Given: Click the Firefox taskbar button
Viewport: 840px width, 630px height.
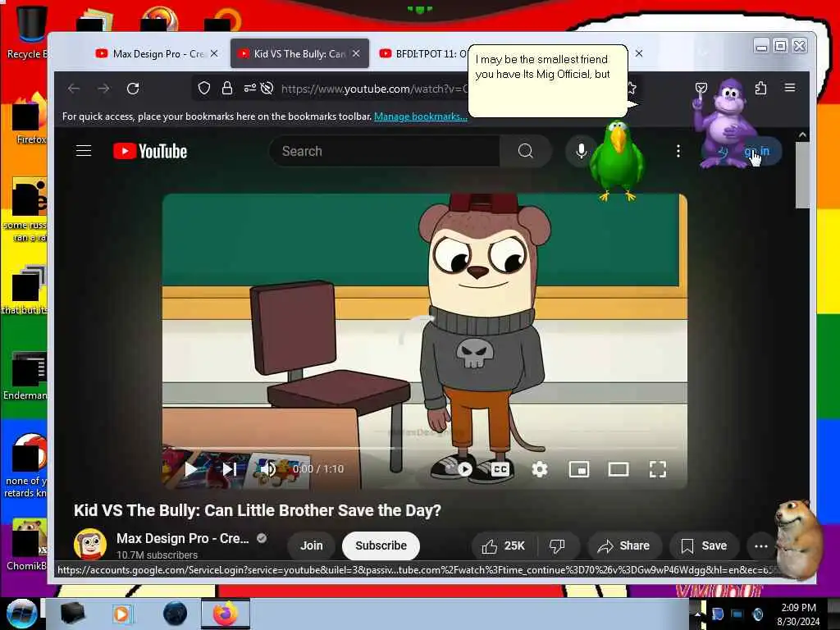Looking at the screenshot, I should [226, 614].
